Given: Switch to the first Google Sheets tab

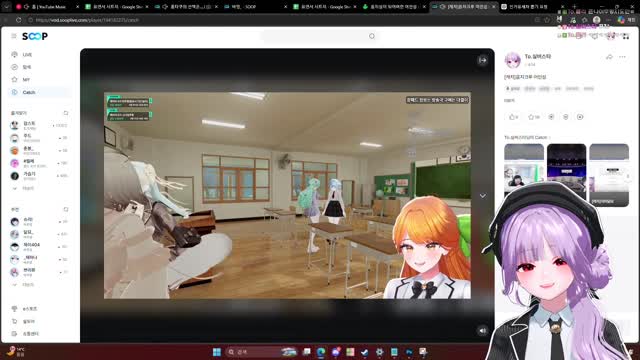Looking at the screenshot, I should pyautogui.click(x=116, y=7).
